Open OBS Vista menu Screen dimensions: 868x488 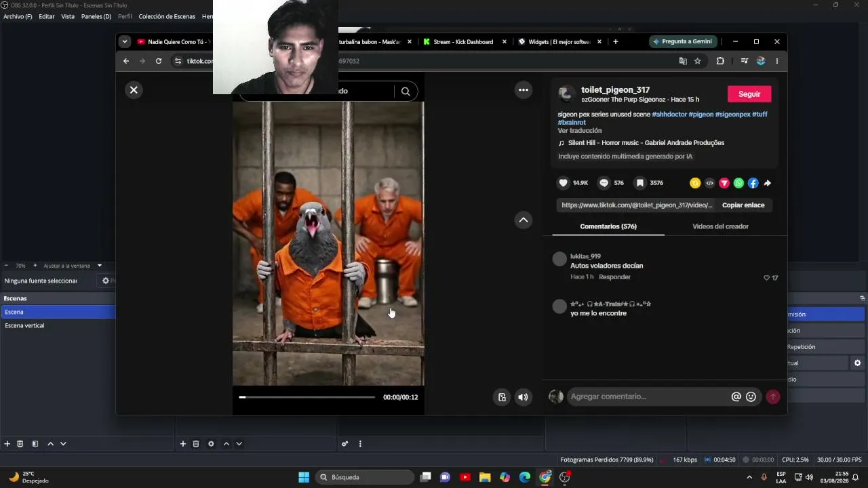click(68, 16)
